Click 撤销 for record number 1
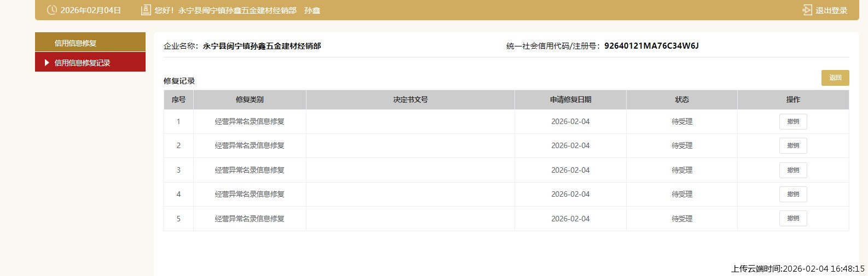This screenshot has height=276, width=868. [x=792, y=121]
